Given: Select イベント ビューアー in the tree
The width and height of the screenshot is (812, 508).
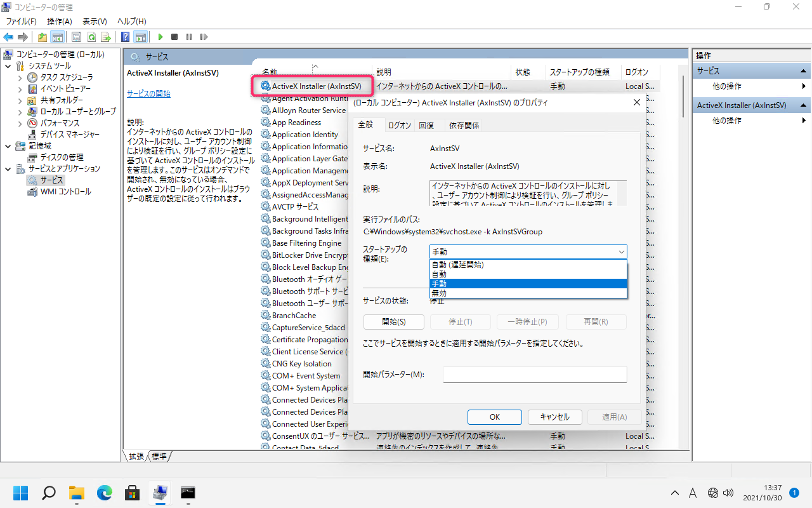Looking at the screenshot, I should click(65, 88).
